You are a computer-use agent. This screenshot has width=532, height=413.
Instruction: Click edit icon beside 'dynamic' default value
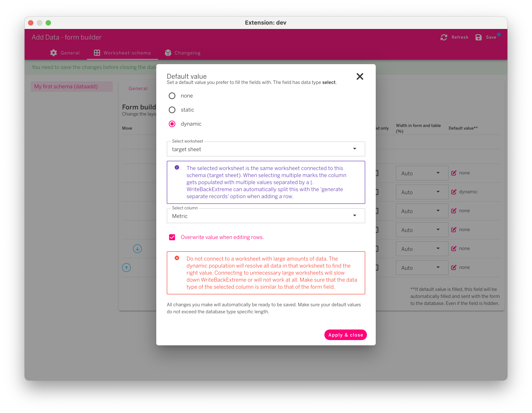[454, 192]
